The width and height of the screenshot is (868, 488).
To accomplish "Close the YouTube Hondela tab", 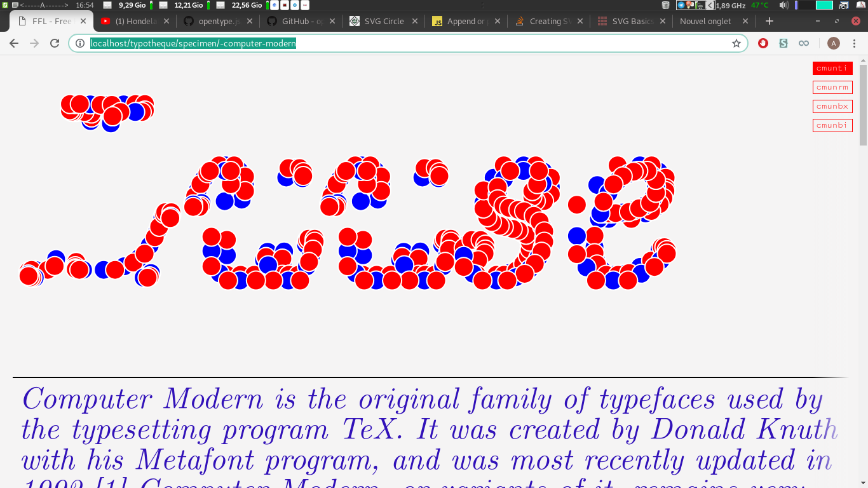I will pyautogui.click(x=166, y=21).
